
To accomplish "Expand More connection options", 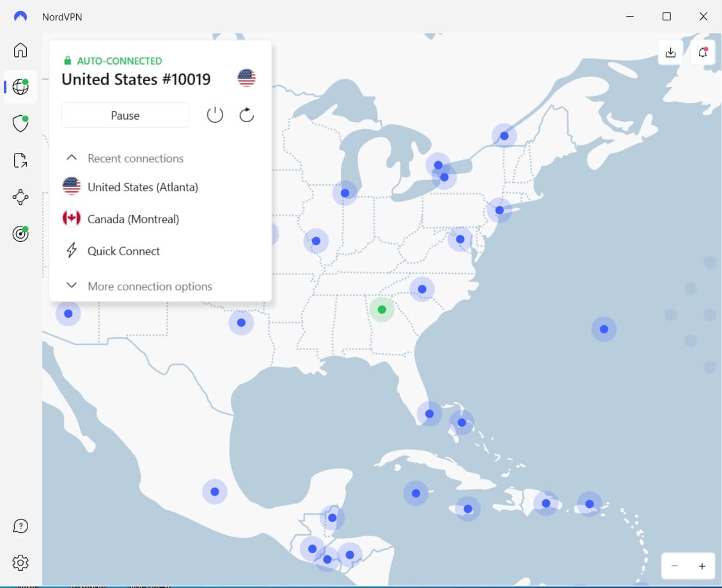I will pyautogui.click(x=139, y=286).
